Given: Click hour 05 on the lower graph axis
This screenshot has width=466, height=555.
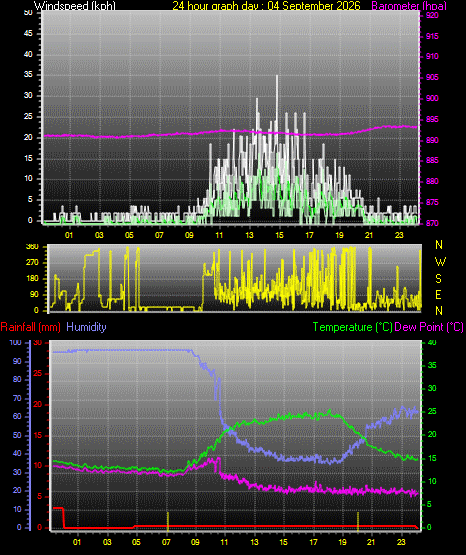Looking at the screenshot, I should click(x=136, y=542).
